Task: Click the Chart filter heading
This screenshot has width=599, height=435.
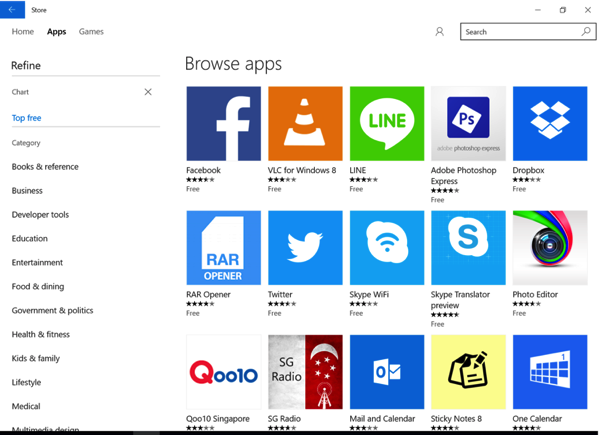Action: pos(20,92)
